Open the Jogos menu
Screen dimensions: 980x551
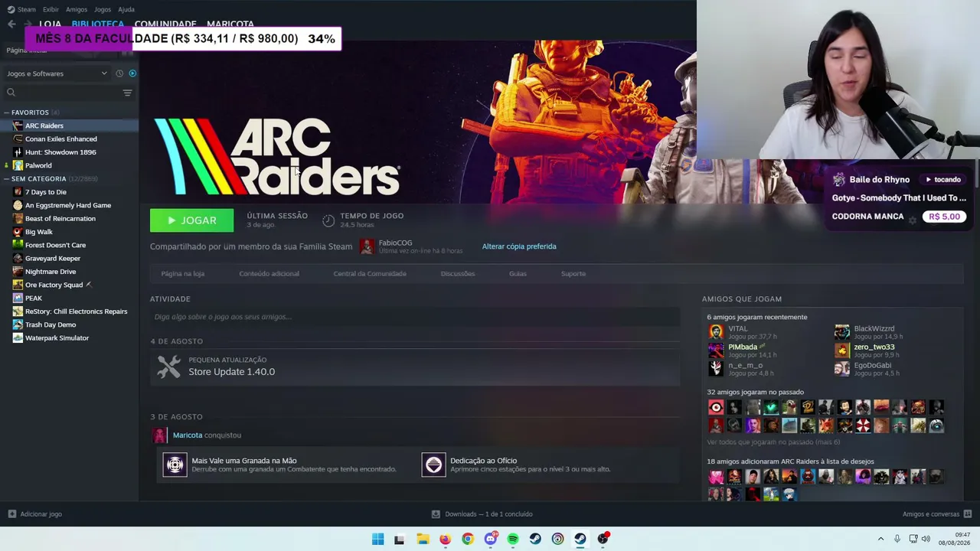pyautogui.click(x=103, y=9)
